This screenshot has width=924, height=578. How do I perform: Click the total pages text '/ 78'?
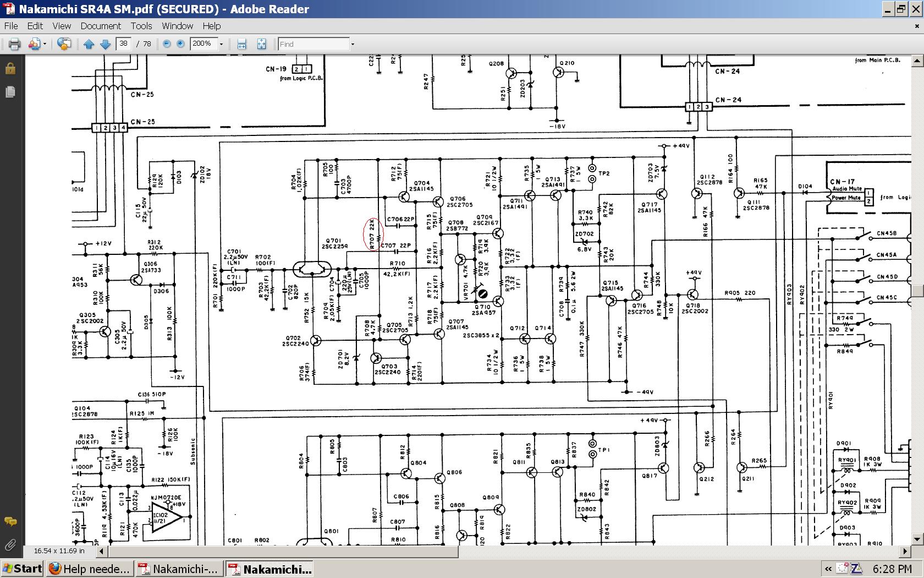144,44
